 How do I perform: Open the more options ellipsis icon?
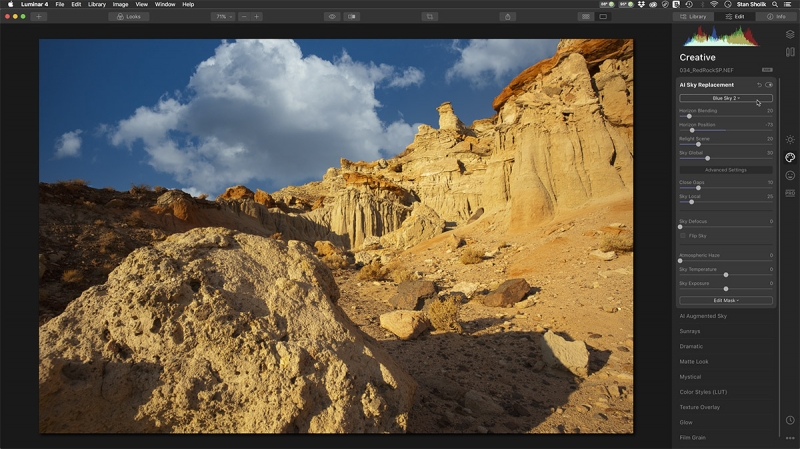click(x=790, y=438)
